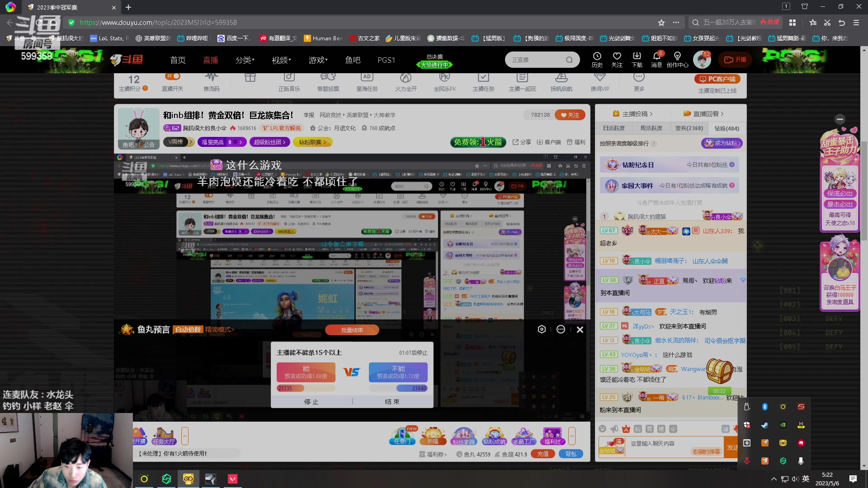The width and height of the screenshot is (868, 488).
Task: Open the 正版音乐 music tool
Action: pyautogui.click(x=289, y=82)
